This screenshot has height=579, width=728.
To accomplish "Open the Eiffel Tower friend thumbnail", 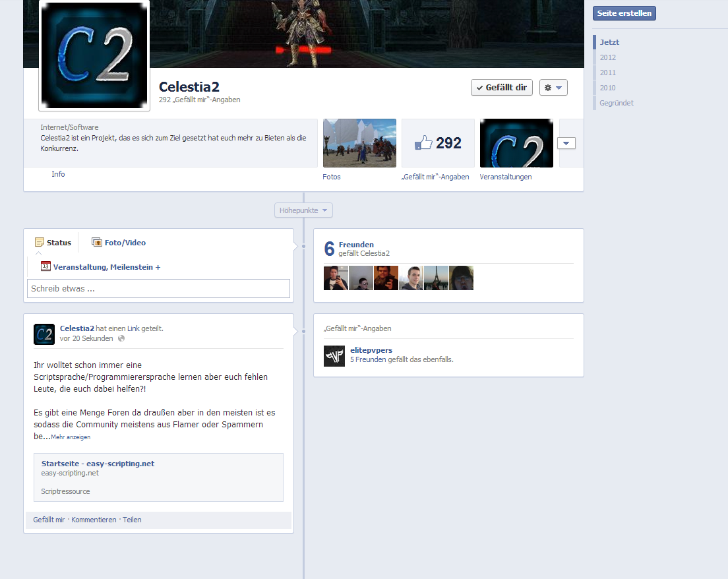I will click(436, 278).
